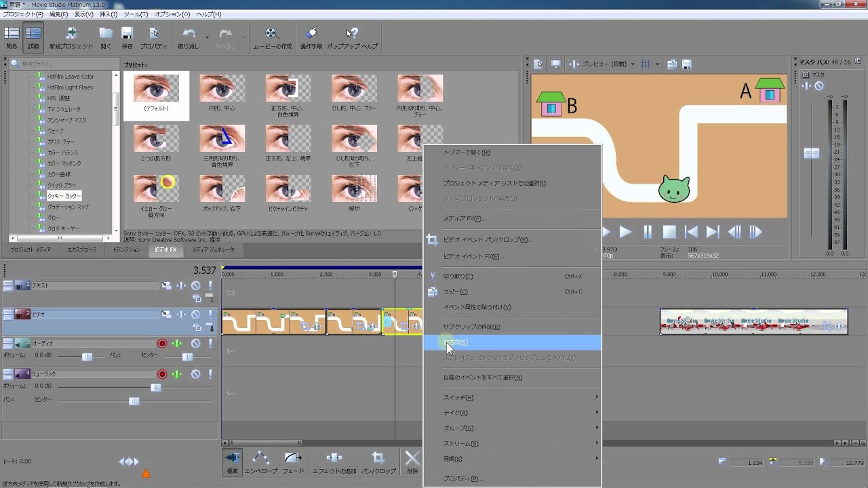Open popup help (ポップアップヘルプ)

352,37
